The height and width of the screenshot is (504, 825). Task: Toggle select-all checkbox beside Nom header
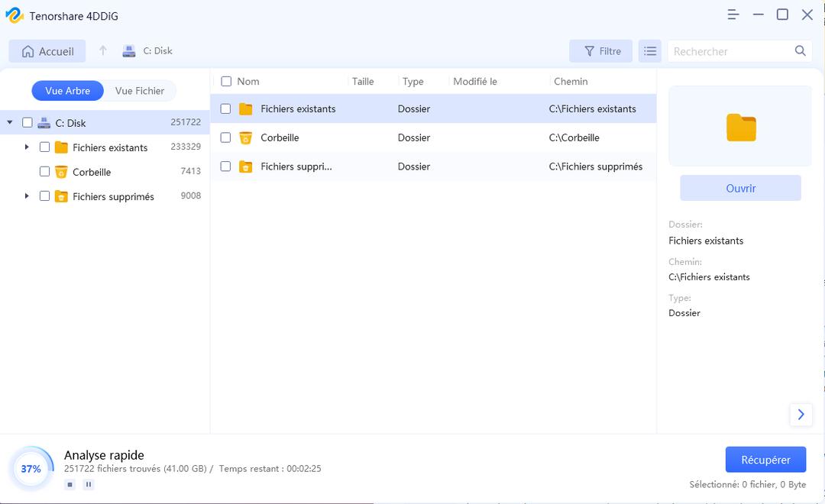(226, 81)
